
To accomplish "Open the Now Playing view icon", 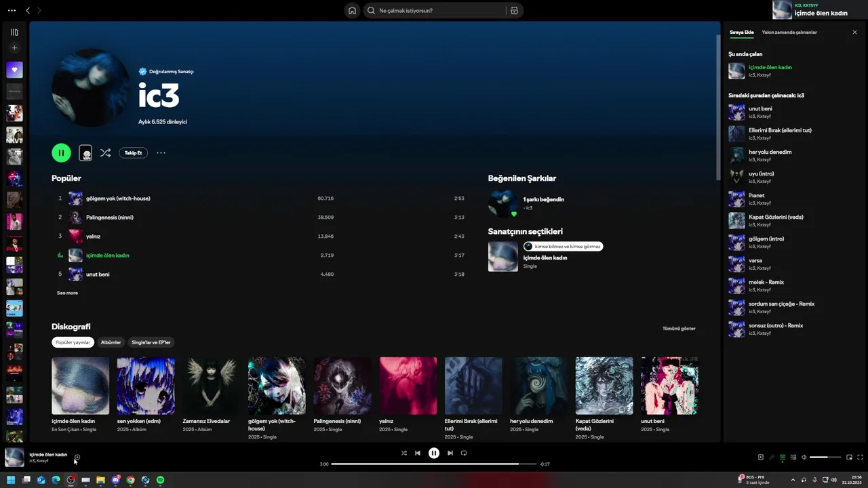I will 760,457.
